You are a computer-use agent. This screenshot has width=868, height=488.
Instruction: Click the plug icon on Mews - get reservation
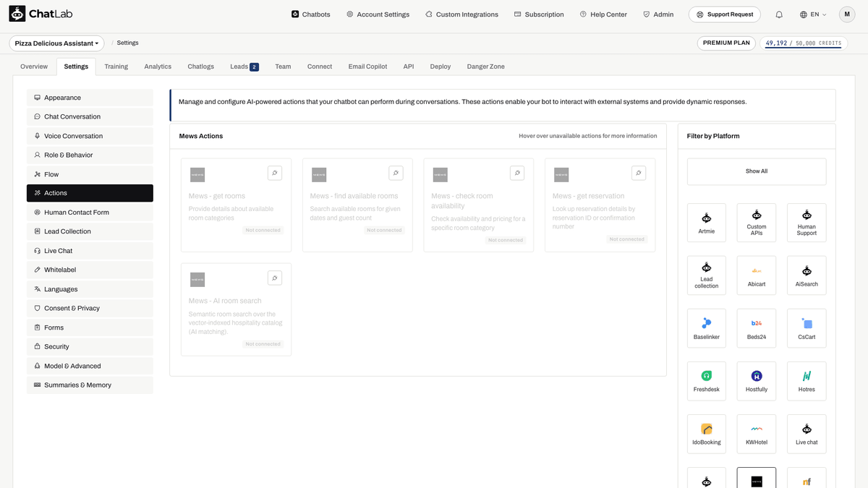coord(638,173)
